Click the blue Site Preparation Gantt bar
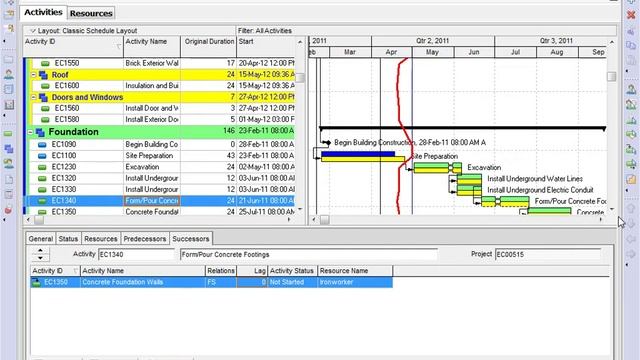The width and height of the screenshot is (640, 360). click(x=358, y=154)
